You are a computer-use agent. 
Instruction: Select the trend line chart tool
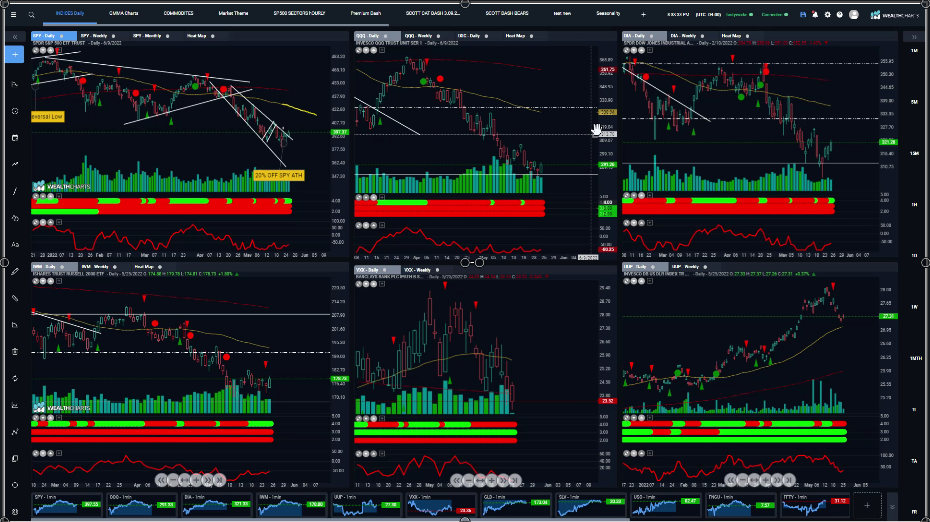pyautogui.click(x=15, y=164)
